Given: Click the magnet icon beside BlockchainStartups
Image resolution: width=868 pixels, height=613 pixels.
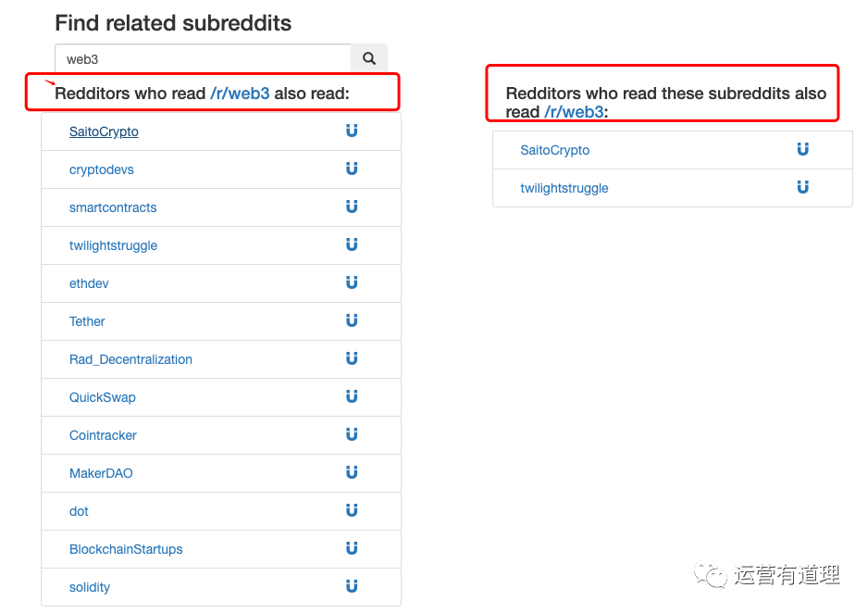Looking at the screenshot, I should pos(352,548).
